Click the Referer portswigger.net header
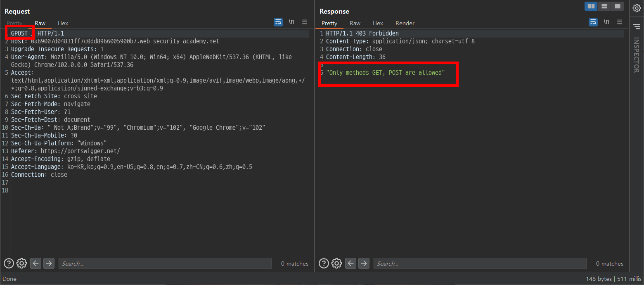The image size is (644, 285). (x=66, y=151)
